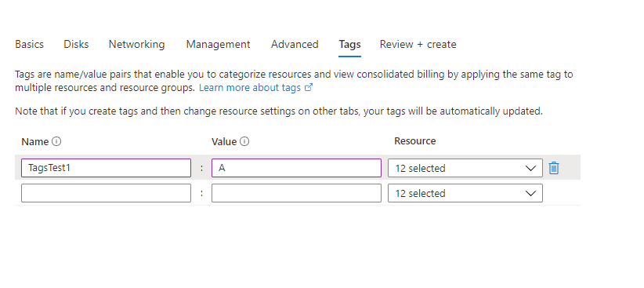Show info tooltip next to Name
Screen dimensions: 644x288
(x=56, y=141)
